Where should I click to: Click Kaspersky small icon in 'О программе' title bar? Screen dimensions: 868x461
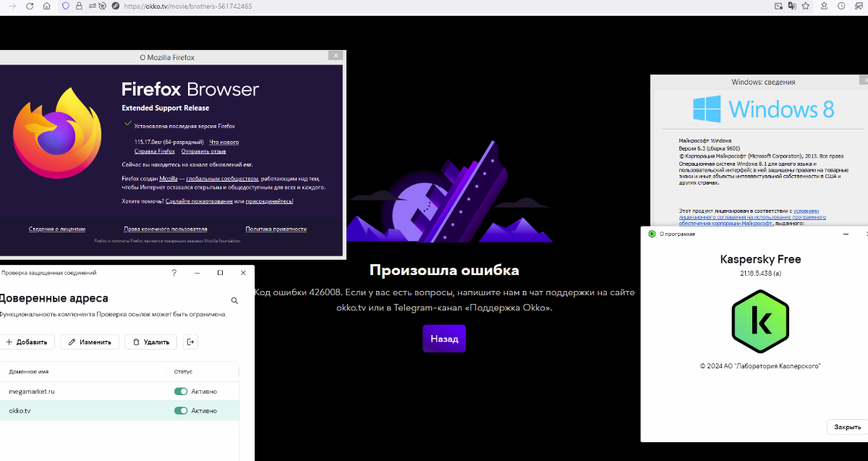652,234
